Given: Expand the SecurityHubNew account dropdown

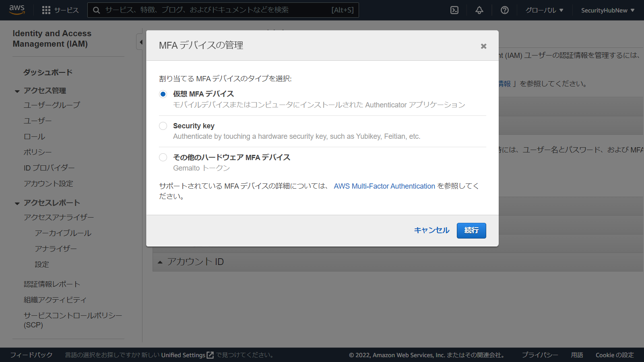Looking at the screenshot, I should coord(607,10).
